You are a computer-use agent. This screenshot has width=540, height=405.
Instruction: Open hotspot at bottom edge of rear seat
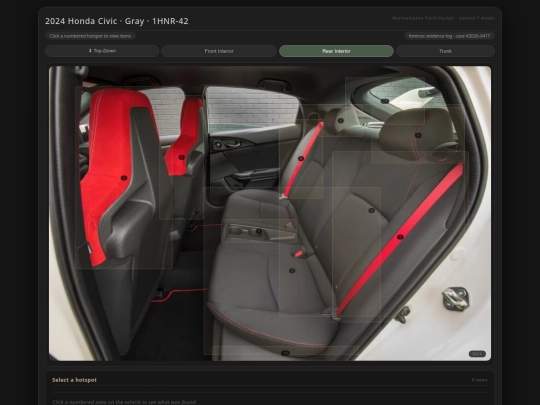point(285,353)
